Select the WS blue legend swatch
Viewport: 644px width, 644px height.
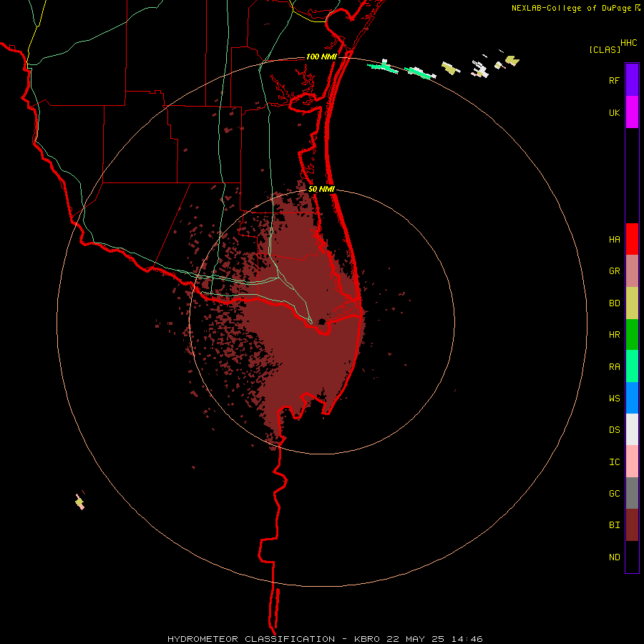point(632,398)
